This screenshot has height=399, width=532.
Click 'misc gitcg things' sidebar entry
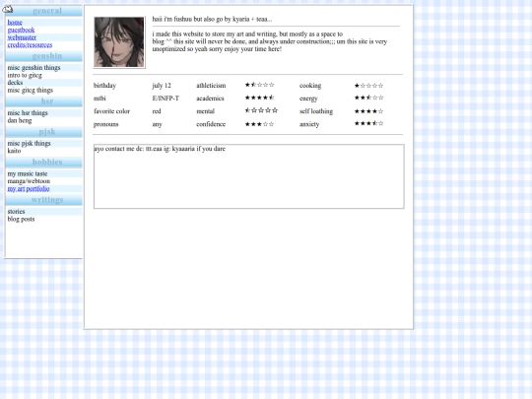click(x=31, y=91)
